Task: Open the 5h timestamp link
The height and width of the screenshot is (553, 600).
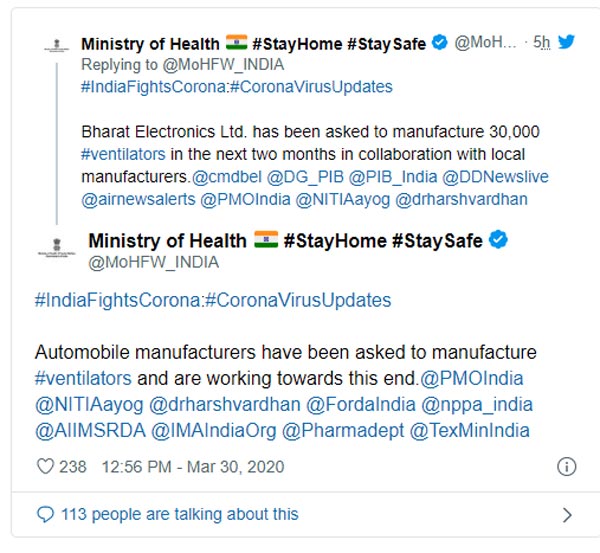Action: tap(542, 42)
